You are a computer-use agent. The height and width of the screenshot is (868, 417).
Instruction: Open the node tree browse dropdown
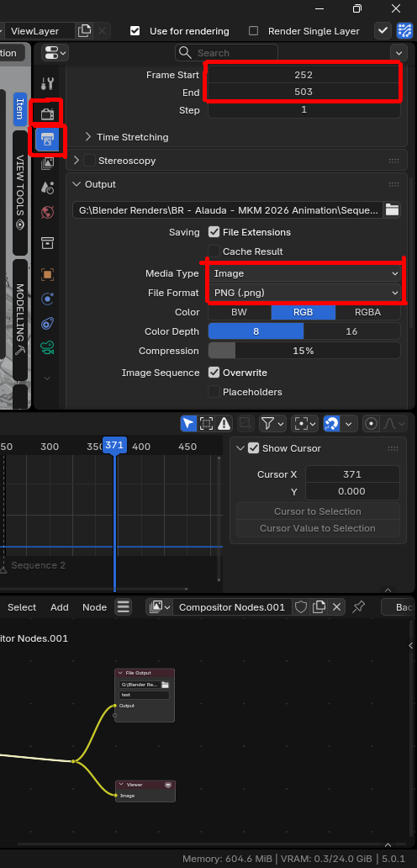(159, 606)
